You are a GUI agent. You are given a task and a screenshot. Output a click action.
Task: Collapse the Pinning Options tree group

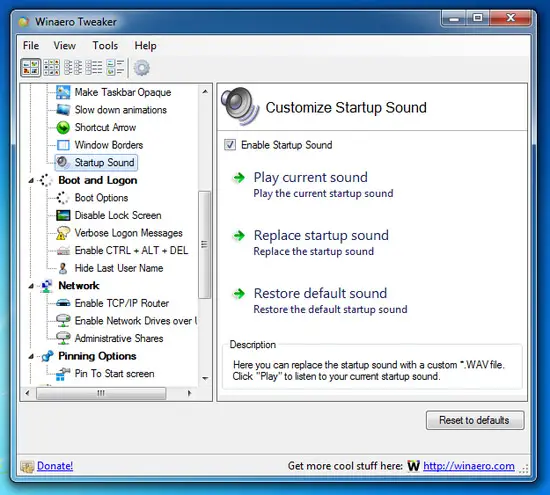pyautogui.click(x=31, y=357)
